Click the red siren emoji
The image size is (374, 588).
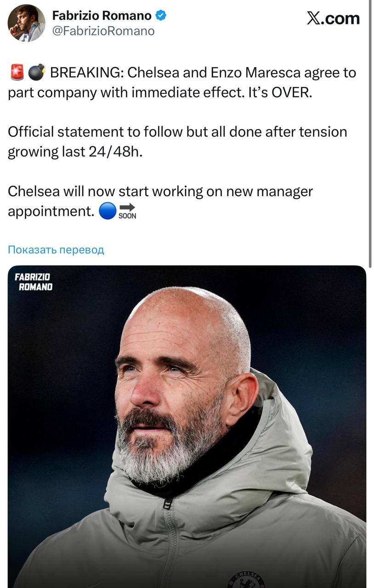(16, 73)
